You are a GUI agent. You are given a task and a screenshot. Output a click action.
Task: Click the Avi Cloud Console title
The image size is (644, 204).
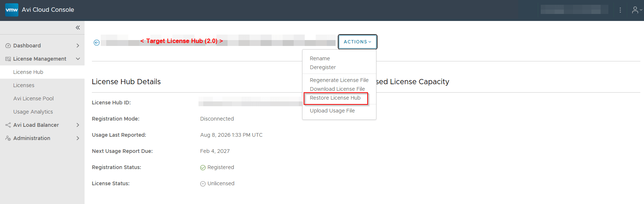[x=48, y=10]
